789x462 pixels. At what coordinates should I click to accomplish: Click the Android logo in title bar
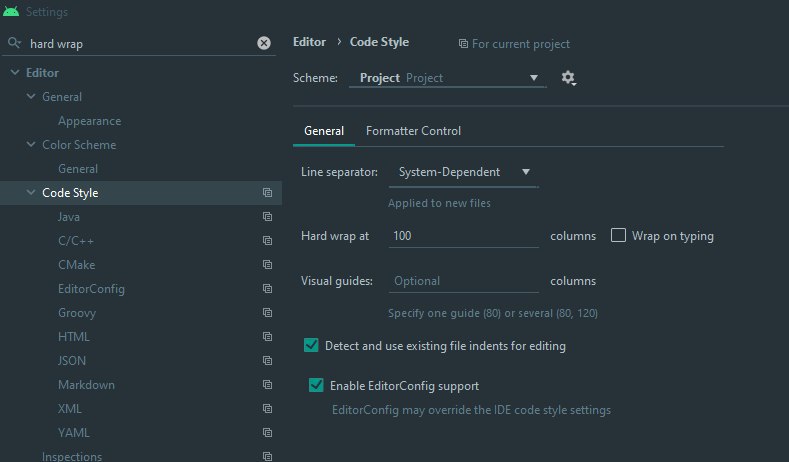(x=11, y=11)
